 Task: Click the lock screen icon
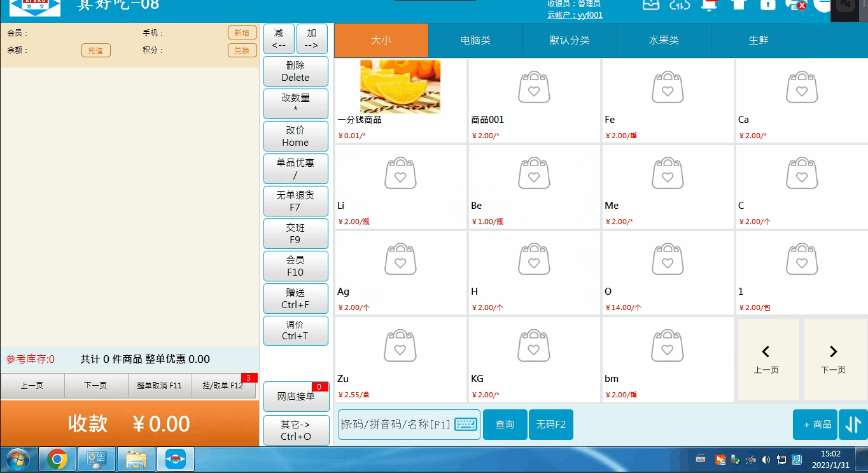pyautogui.click(x=768, y=4)
